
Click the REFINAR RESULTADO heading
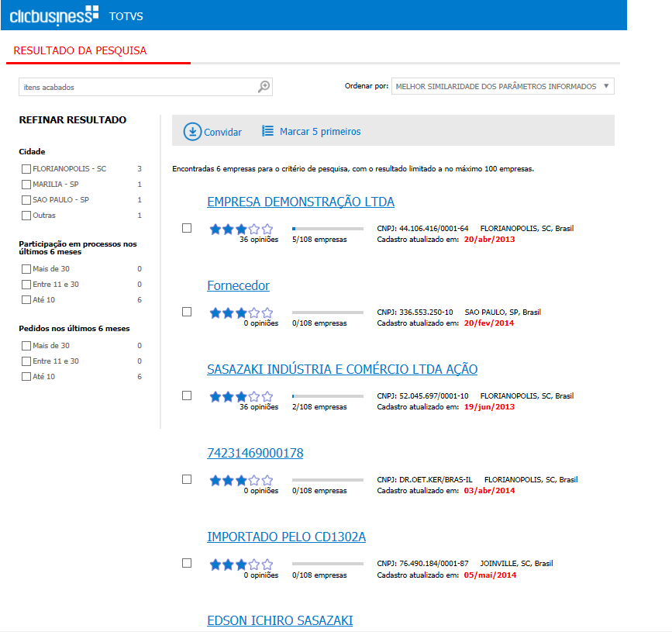tap(73, 120)
